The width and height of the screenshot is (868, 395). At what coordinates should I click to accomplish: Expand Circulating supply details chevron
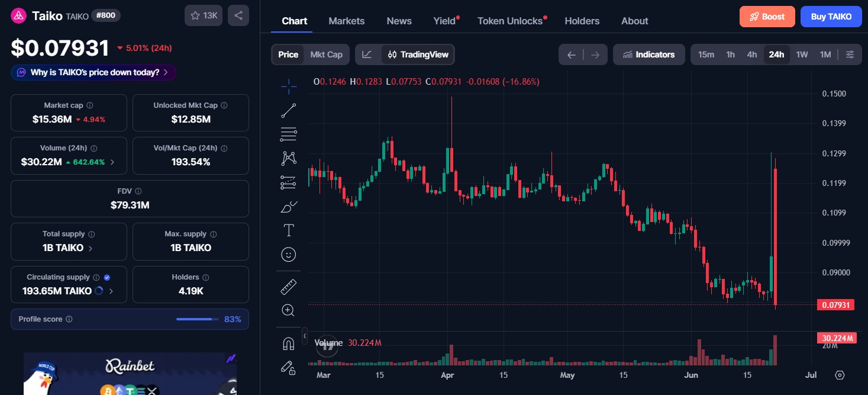coord(111,291)
